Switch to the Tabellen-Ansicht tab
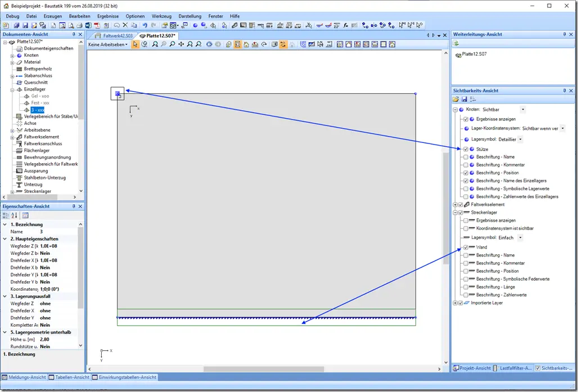Screen dimensions: 578x392 pyautogui.click(x=69, y=377)
